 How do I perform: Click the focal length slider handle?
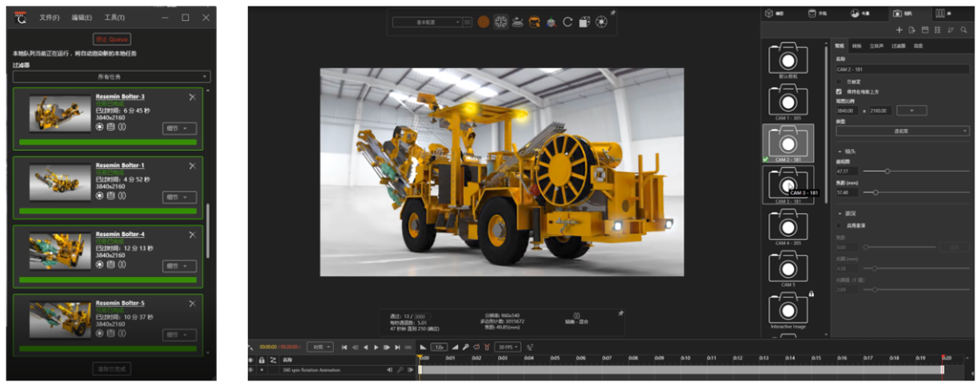[875, 192]
